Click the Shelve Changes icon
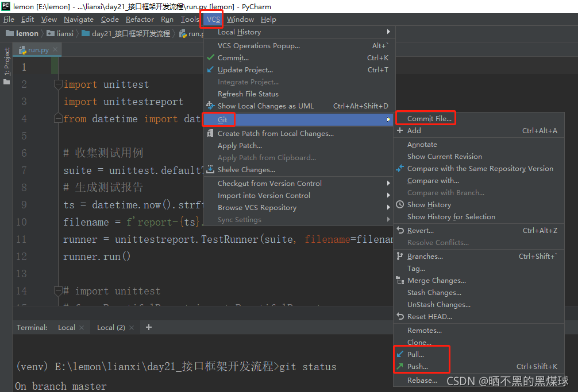Image resolution: width=578 pixels, height=392 pixels. tap(210, 170)
